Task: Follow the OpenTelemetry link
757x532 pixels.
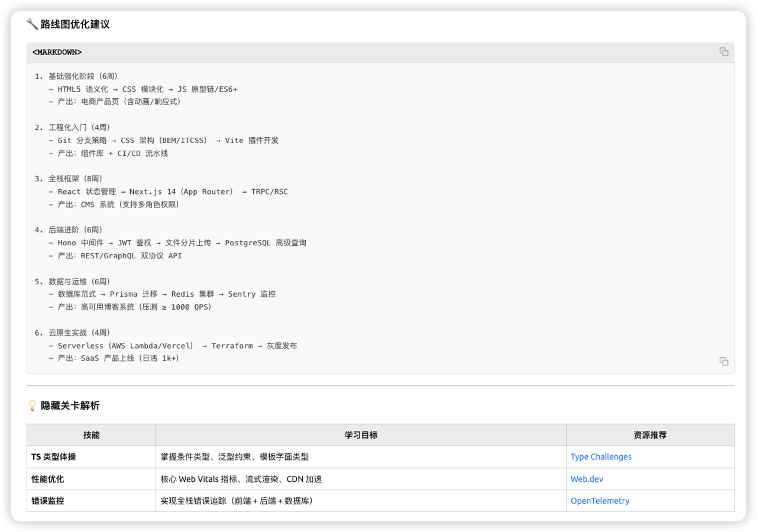Action: 600,501
